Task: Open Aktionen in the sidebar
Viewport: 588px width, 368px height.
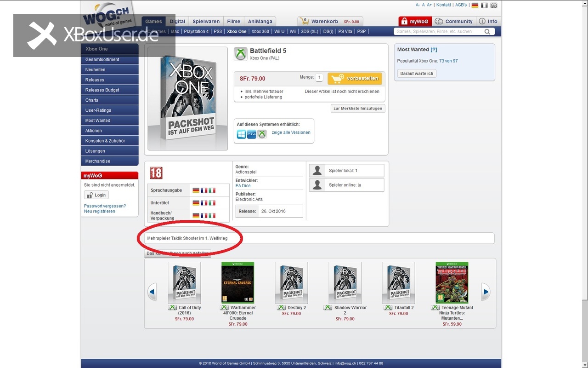Action: pos(110,131)
